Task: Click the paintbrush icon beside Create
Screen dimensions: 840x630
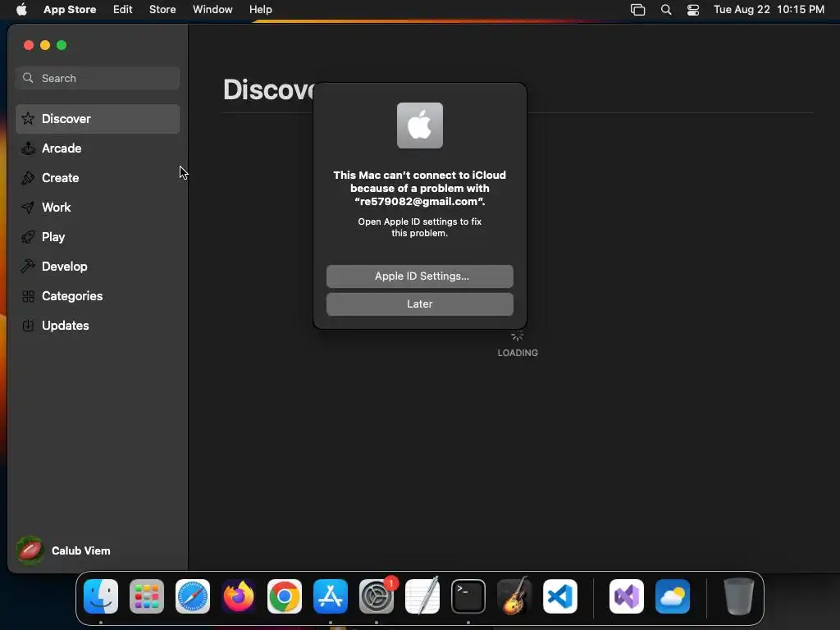Action: coord(28,178)
